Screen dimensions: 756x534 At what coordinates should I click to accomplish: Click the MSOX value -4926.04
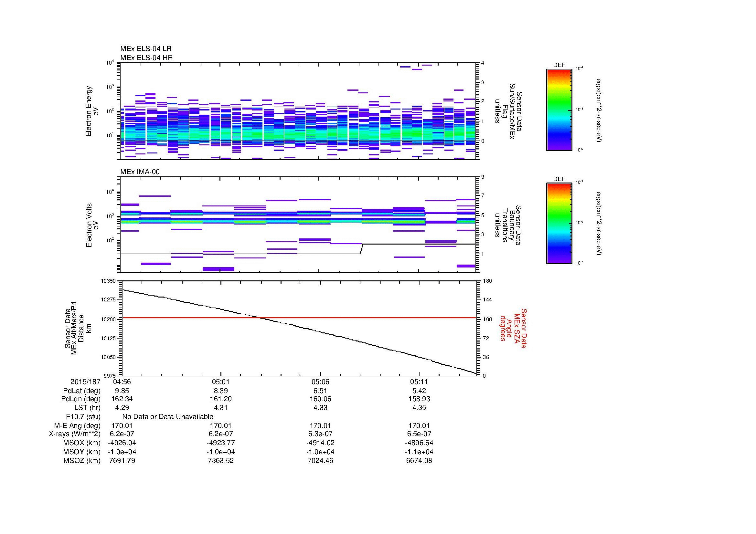click(122, 443)
